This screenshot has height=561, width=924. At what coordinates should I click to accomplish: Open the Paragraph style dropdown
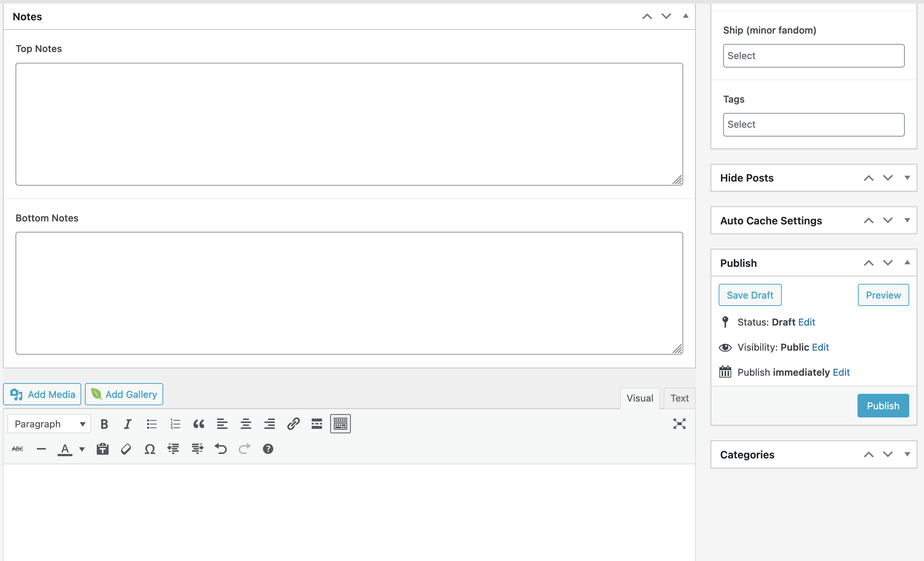click(48, 423)
